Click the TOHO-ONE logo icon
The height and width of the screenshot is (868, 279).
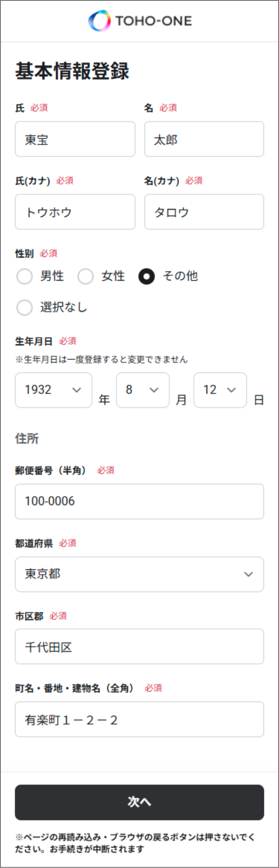point(99,21)
